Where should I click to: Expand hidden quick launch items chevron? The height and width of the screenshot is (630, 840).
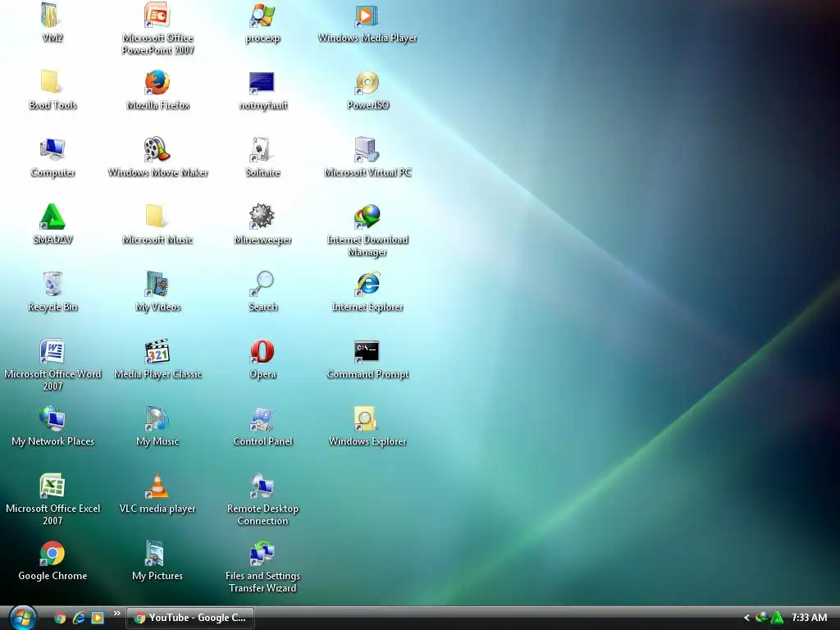coord(116,613)
